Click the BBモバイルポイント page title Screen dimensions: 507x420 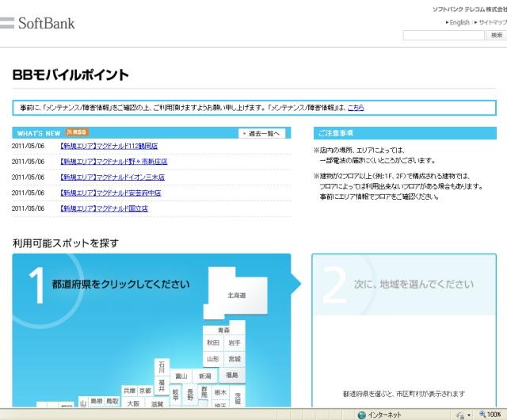click(x=71, y=74)
